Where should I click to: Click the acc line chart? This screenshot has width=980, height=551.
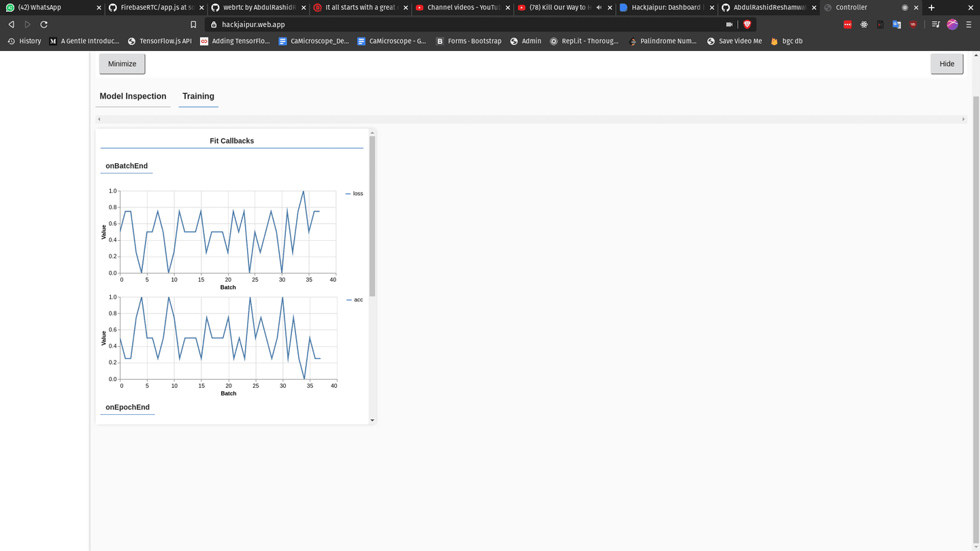(228, 338)
